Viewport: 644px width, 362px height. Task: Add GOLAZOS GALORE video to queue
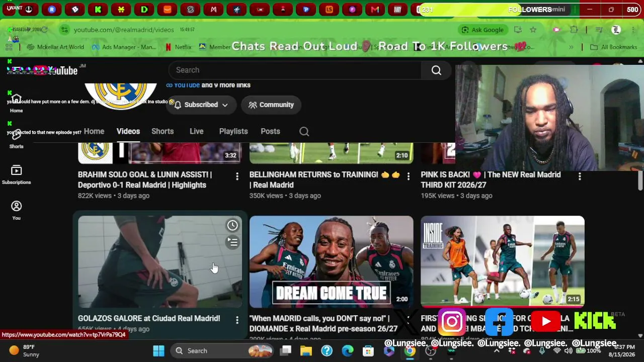tap(232, 242)
